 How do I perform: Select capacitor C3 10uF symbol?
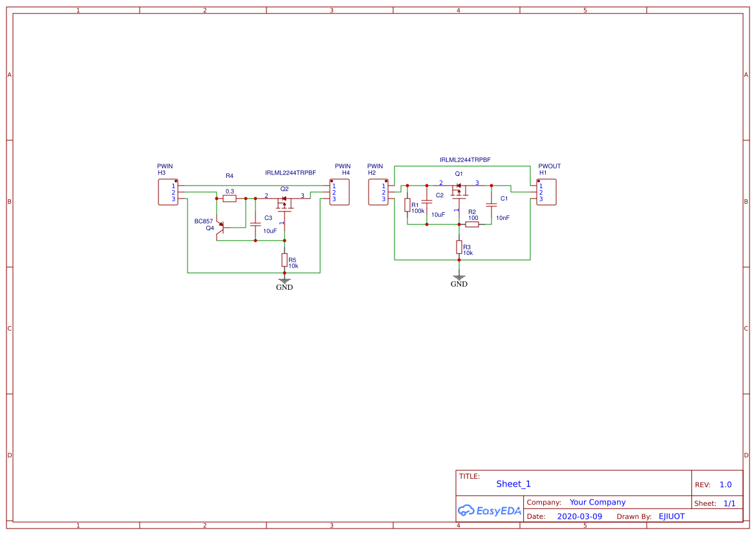click(255, 223)
